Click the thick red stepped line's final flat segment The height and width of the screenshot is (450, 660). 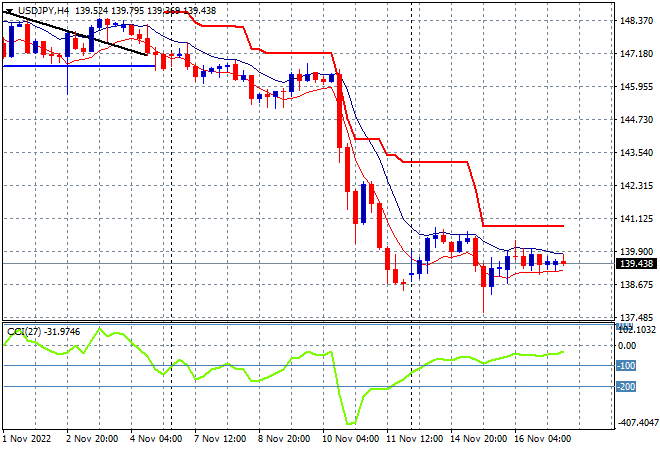click(x=523, y=226)
